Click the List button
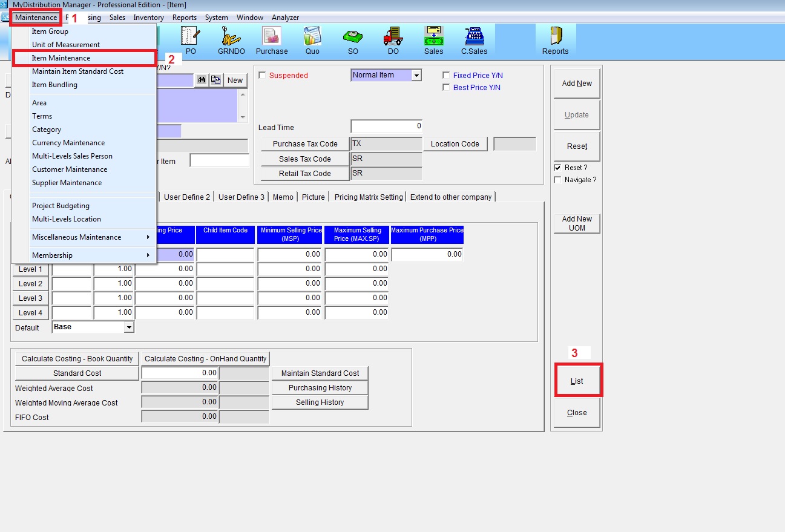The image size is (785, 532). (577, 381)
